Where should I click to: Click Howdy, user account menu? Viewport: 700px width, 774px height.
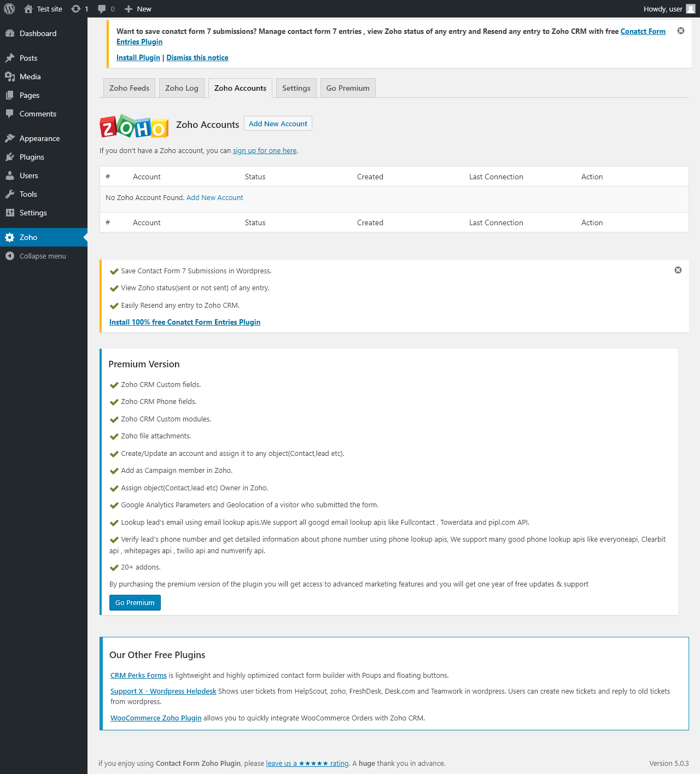pos(669,9)
